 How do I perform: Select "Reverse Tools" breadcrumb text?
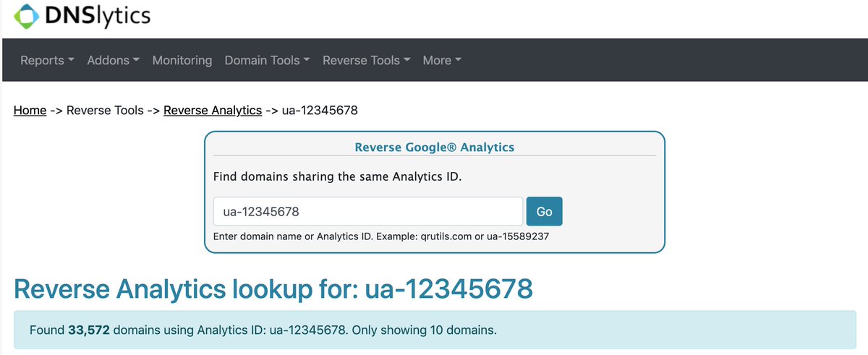[105, 111]
